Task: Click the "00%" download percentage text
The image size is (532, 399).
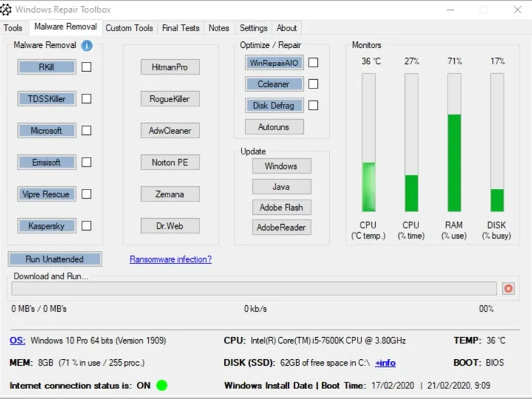Action: (486, 309)
